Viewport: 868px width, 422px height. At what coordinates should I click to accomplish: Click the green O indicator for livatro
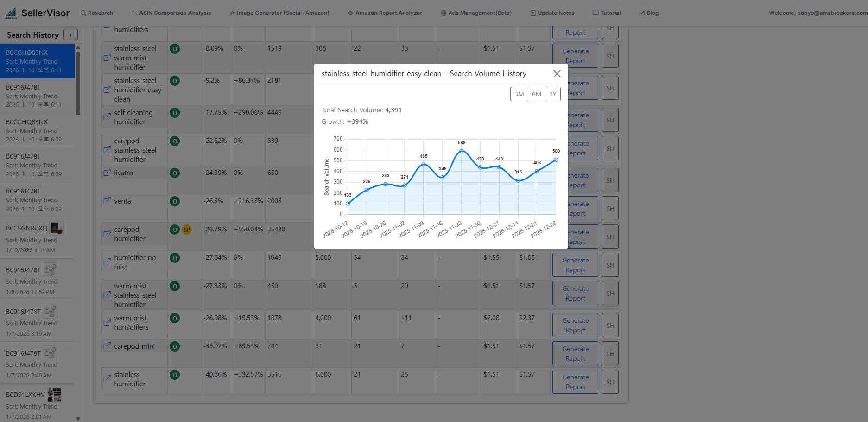(x=175, y=173)
